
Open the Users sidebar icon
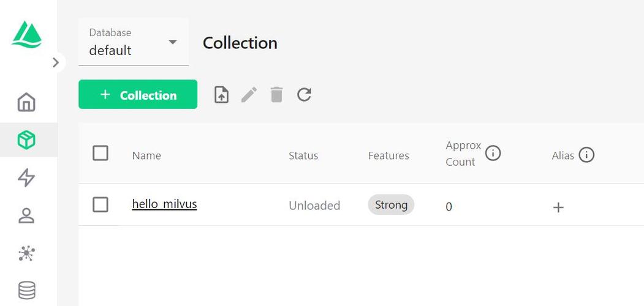point(27,215)
